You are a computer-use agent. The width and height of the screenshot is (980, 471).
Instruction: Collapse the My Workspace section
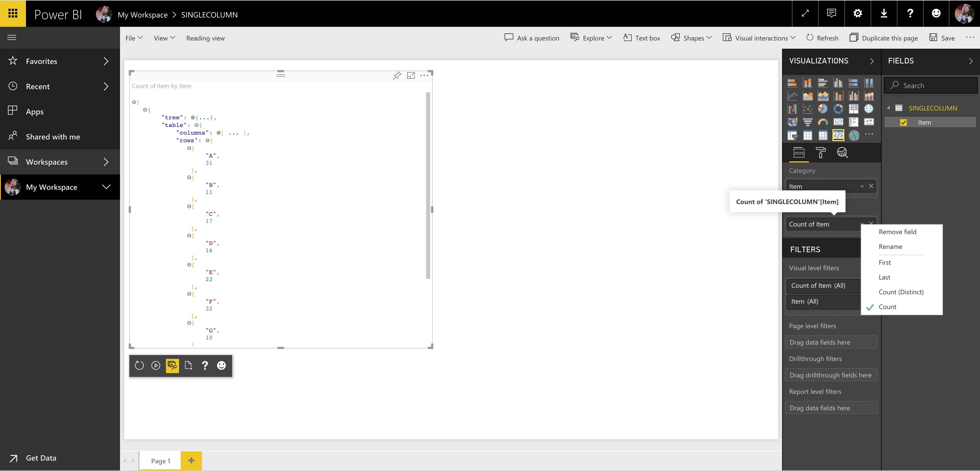(x=106, y=187)
